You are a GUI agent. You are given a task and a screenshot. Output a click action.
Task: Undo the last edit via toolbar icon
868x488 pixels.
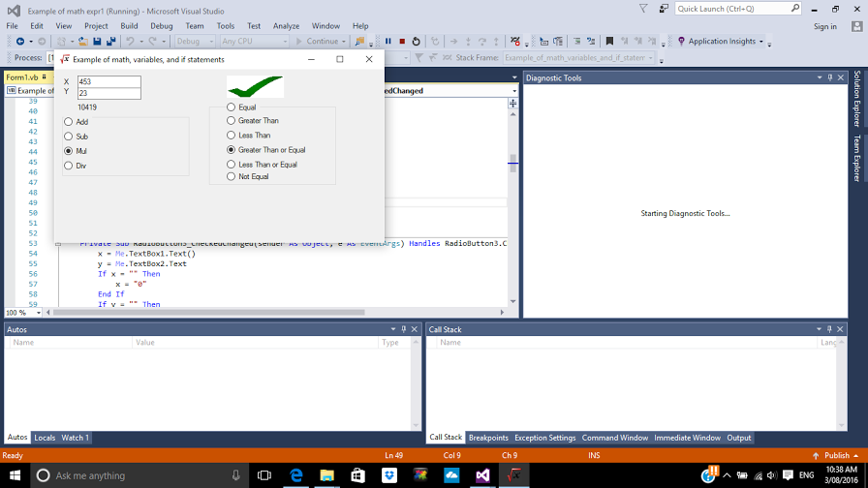(130, 42)
